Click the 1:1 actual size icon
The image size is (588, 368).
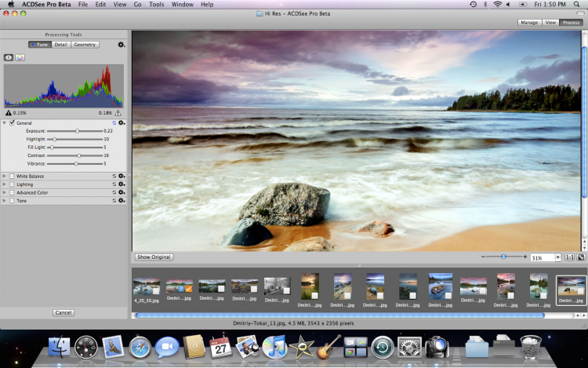pyautogui.click(x=570, y=257)
